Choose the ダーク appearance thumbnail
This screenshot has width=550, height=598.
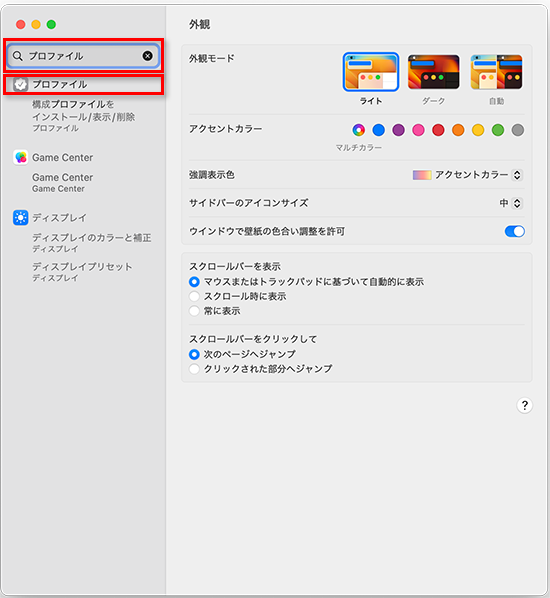tap(433, 72)
